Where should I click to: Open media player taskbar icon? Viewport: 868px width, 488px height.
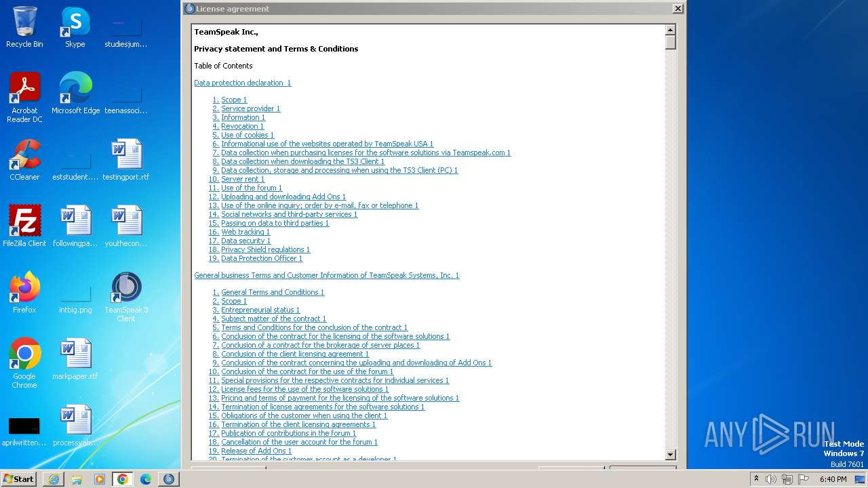tap(100, 479)
